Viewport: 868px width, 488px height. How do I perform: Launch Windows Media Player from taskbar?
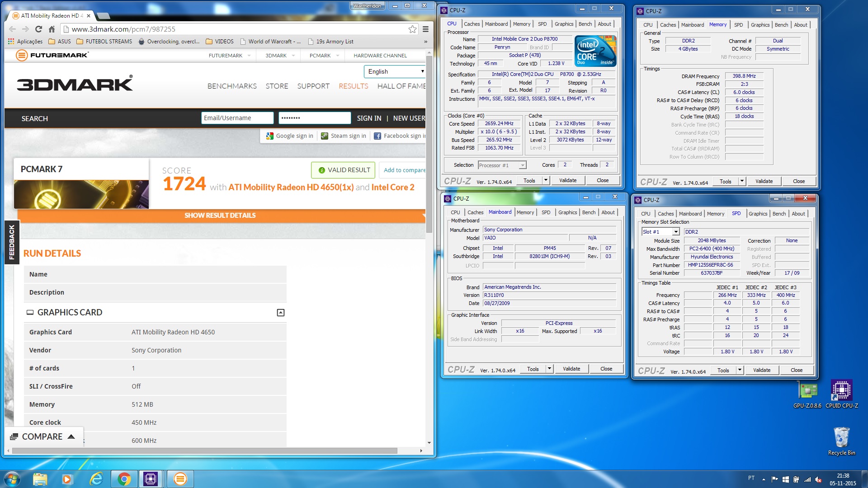(x=67, y=479)
